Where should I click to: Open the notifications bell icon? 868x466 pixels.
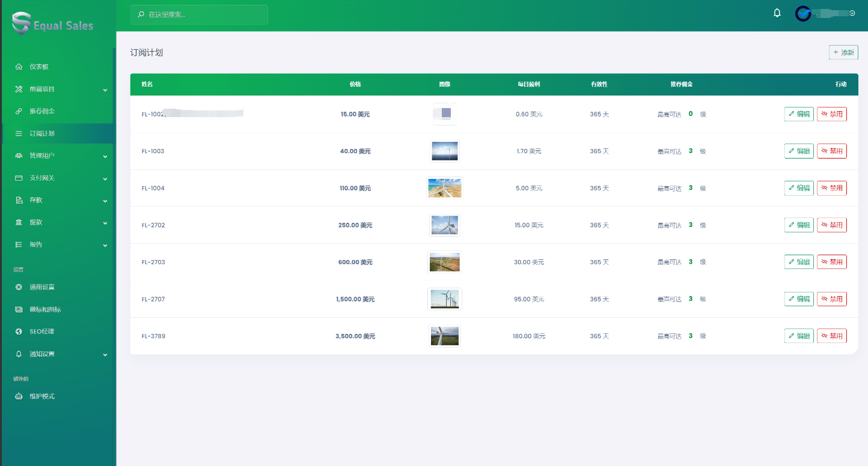point(777,13)
